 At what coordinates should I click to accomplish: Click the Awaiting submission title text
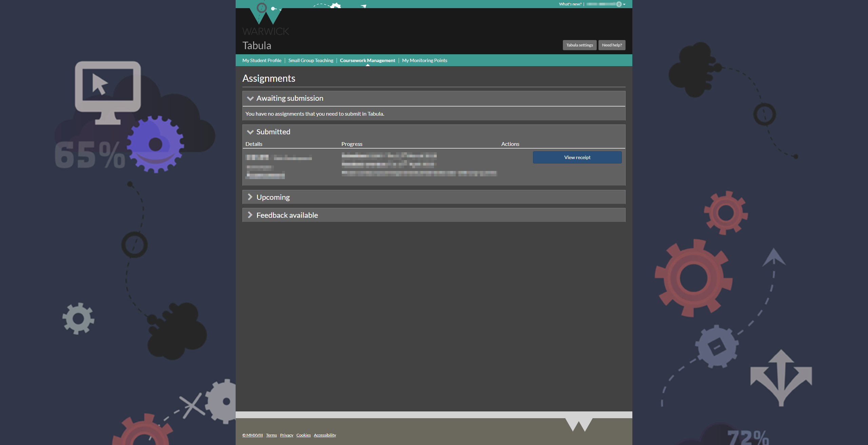(290, 98)
